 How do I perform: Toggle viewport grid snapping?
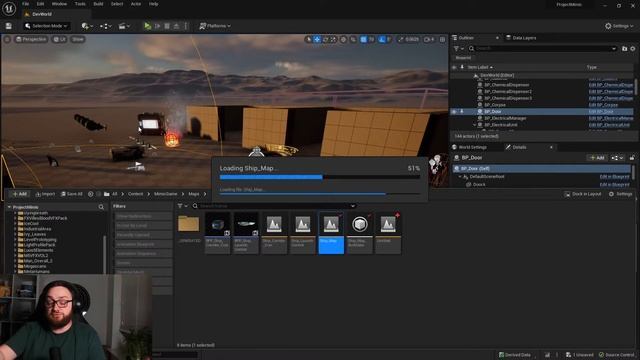pos(363,39)
